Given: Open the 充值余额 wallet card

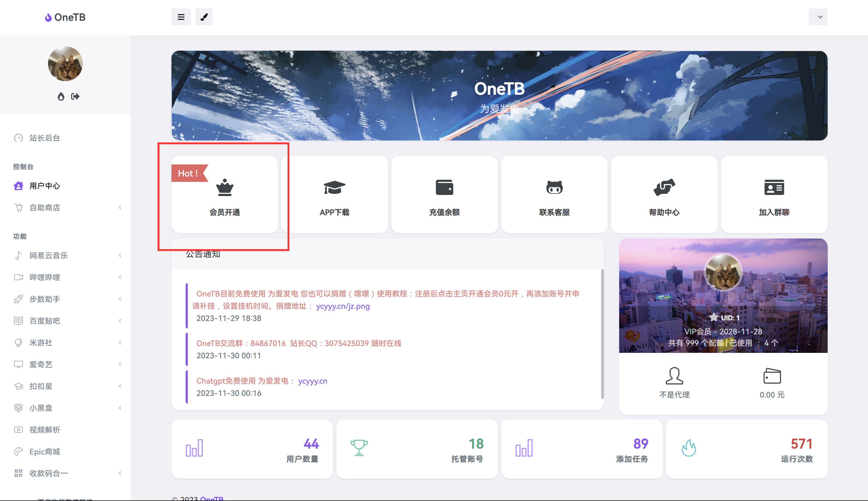Looking at the screenshot, I should click(444, 195).
